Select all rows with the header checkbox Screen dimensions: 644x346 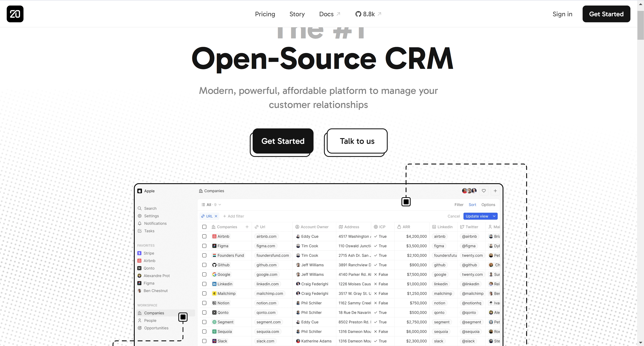pos(204,227)
